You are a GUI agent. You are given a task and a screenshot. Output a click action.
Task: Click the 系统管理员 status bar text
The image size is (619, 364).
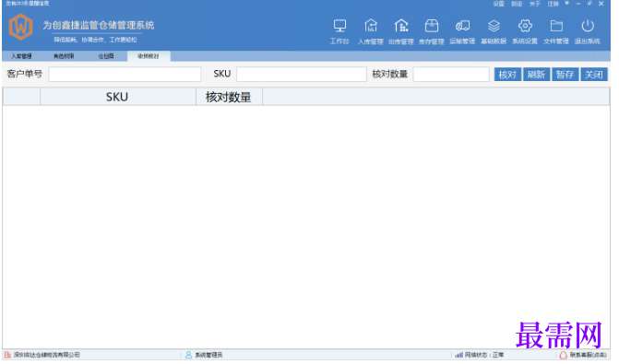[208, 355]
